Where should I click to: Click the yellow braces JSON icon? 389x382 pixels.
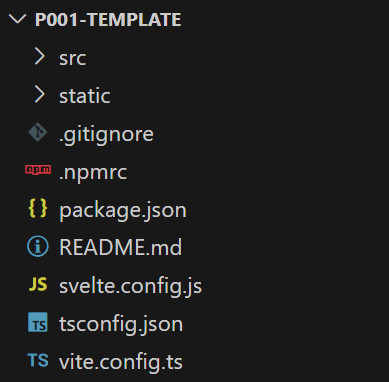coord(38,209)
